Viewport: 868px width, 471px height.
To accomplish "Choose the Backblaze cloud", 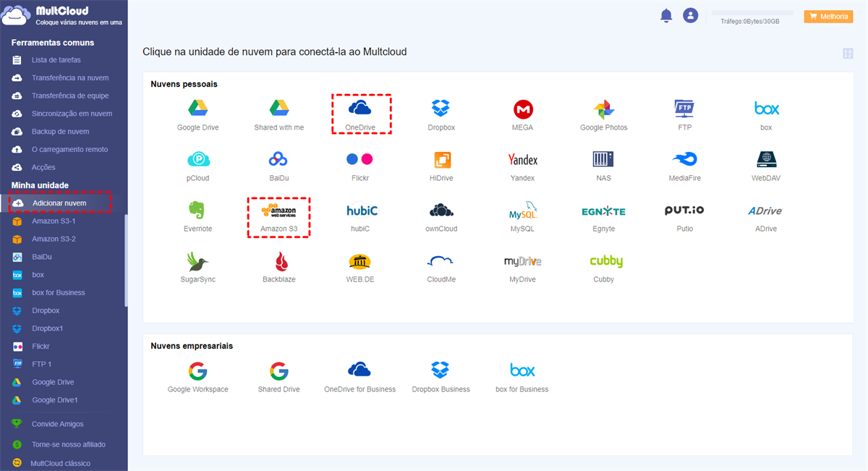I will [279, 267].
